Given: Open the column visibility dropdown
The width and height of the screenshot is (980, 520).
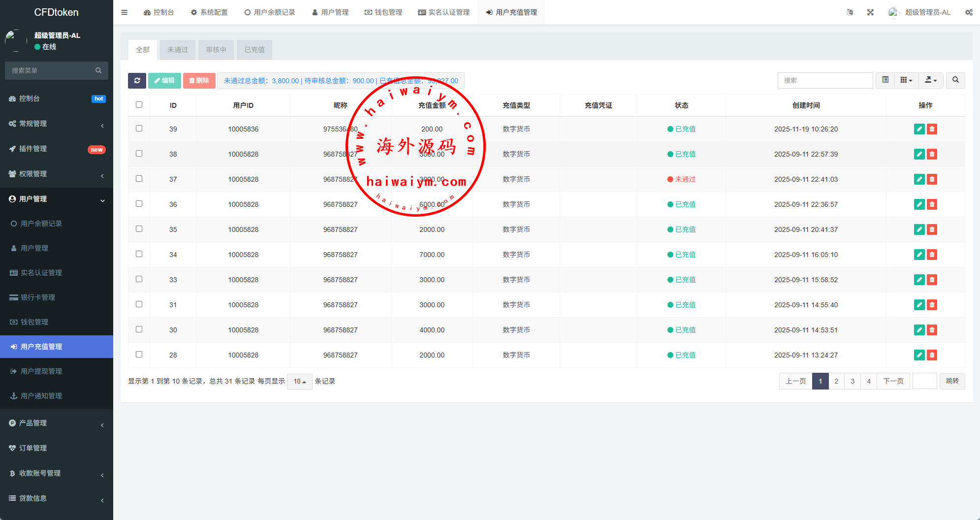Looking at the screenshot, I should (x=906, y=80).
